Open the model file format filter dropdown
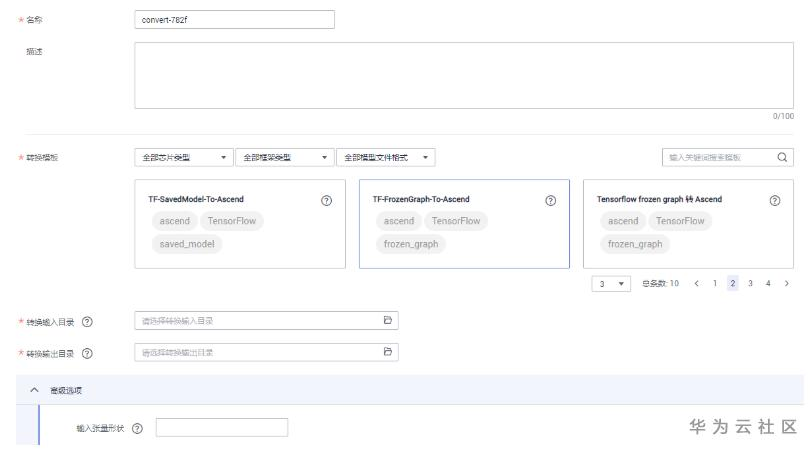Screen dimensions: 810x452 (385, 158)
